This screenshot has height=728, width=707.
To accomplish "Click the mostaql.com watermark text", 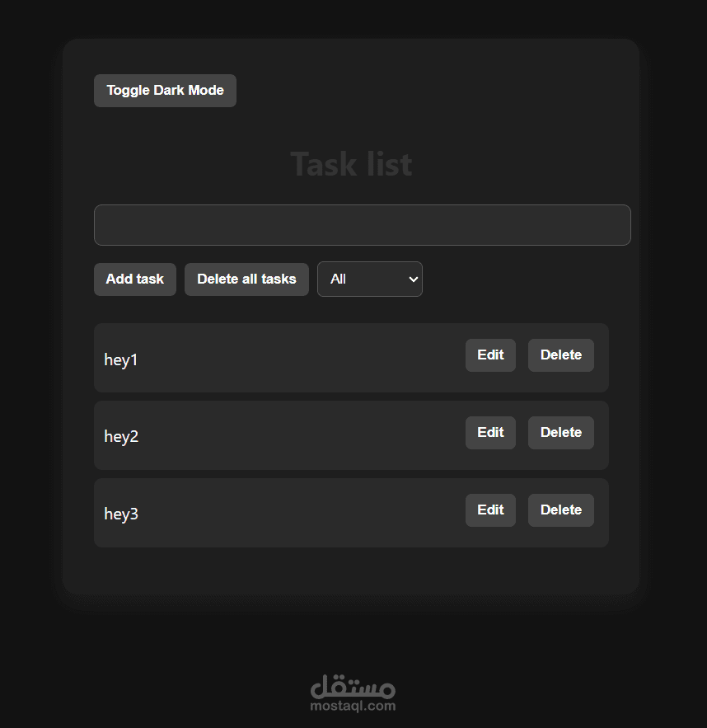I will (353, 707).
